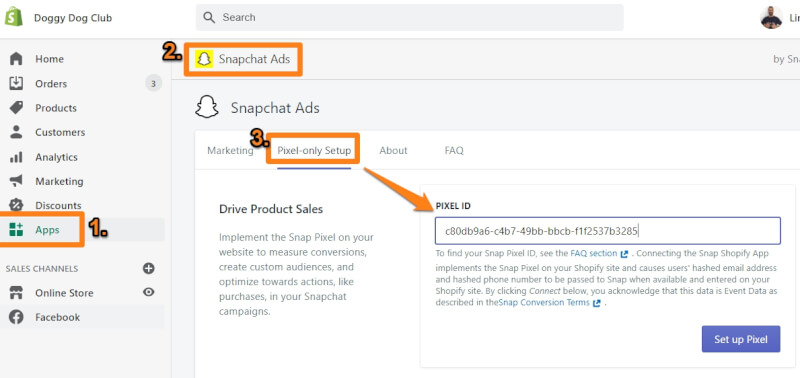The image size is (800, 378).
Task: Click external link icon after Conversion Terms
Action: 596,303
